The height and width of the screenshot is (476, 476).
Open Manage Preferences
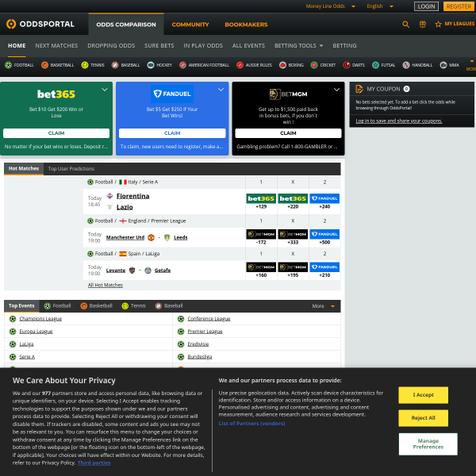(x=428, y=443)
